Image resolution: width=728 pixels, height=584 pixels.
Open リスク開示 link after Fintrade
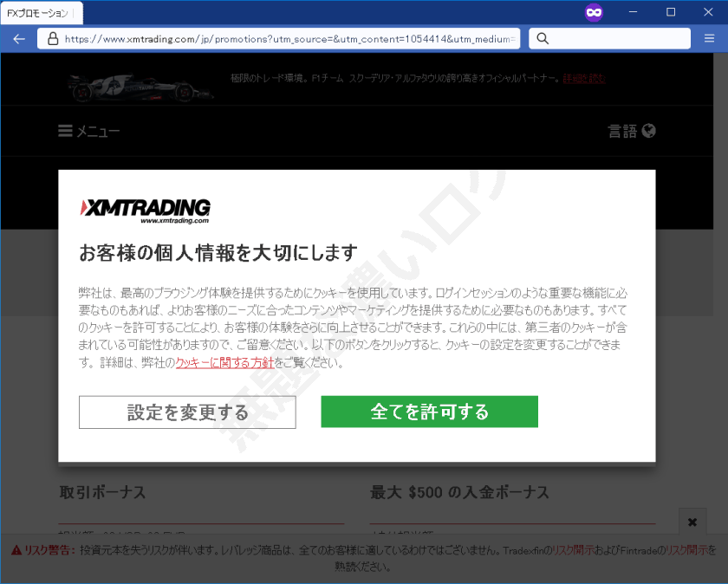(686, 550)
